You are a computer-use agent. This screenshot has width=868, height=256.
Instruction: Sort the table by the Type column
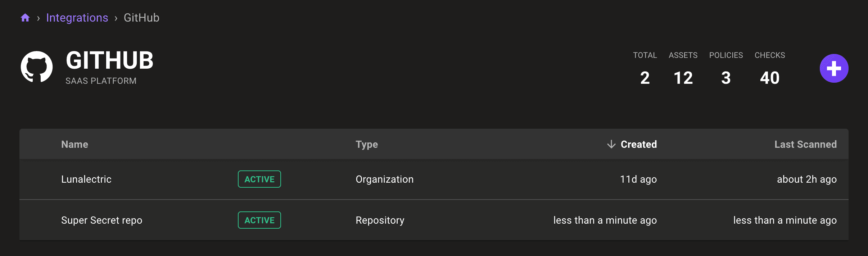(366, 144)
